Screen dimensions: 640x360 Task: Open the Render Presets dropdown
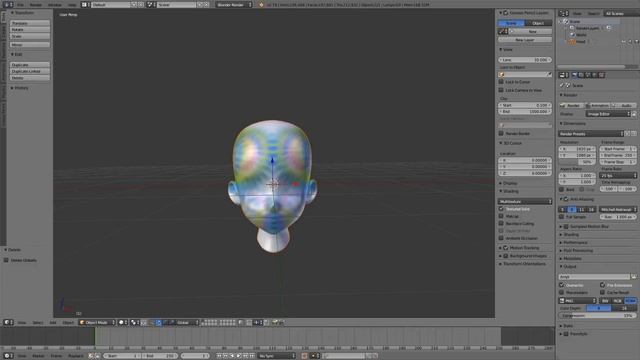tap(591, 133)
